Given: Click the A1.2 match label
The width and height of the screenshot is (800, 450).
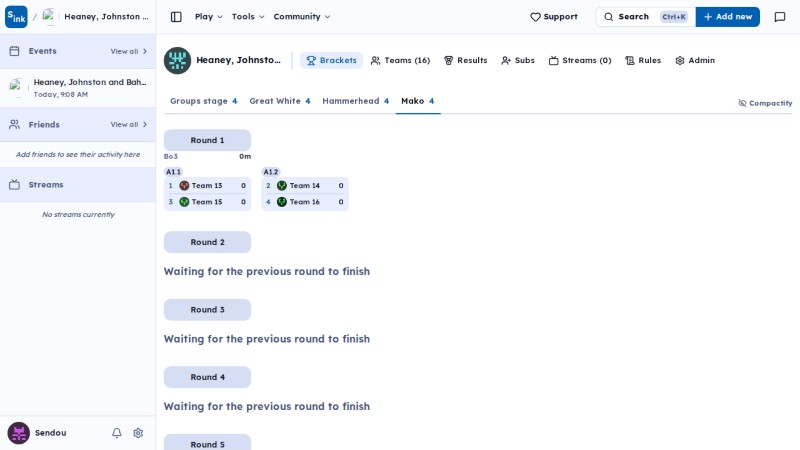Looking at the screenshot, I should 271,172.
